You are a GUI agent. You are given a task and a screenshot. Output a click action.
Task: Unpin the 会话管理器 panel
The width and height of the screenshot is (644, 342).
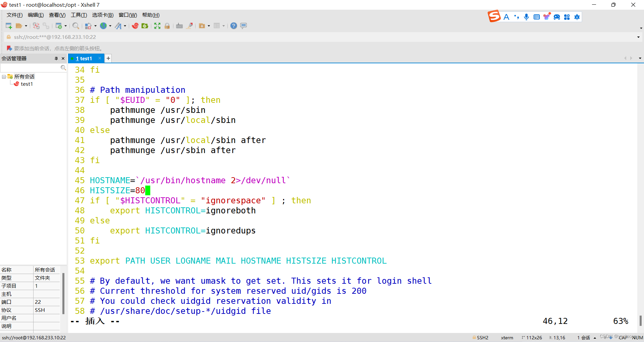click(x=56, y=58)
